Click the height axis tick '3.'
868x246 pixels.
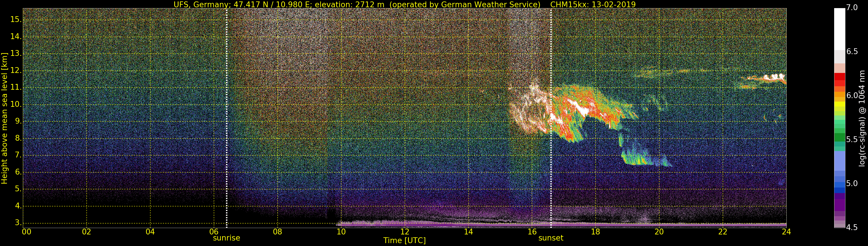(x=18, y=223)
